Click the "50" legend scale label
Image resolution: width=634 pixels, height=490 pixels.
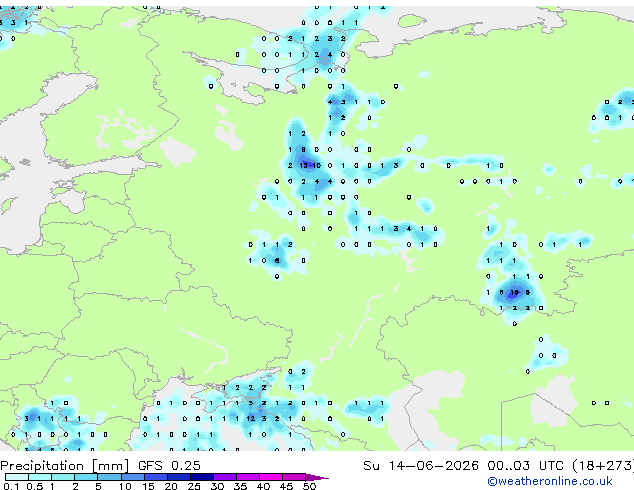tap(309, 486)
